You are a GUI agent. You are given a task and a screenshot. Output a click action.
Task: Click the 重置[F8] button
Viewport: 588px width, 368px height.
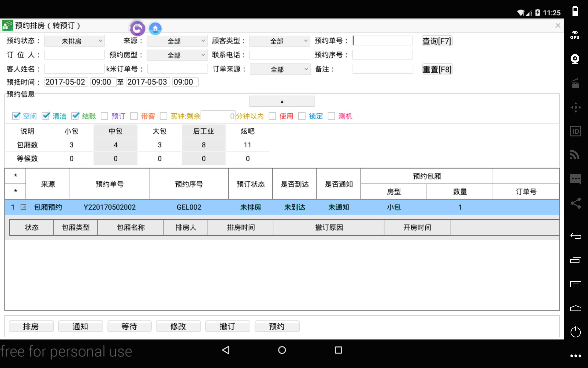click(437, 69)
